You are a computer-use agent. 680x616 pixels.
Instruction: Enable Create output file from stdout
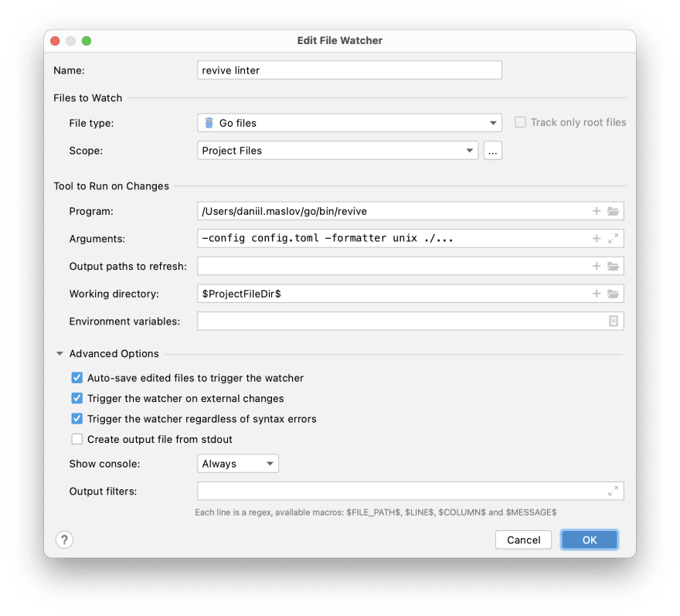pyautogui.click(x=76, y=439)
